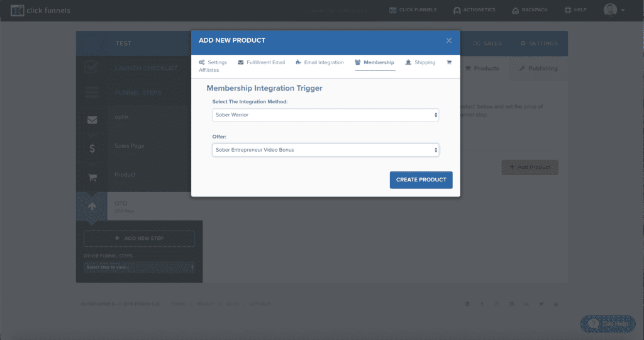Screen dimensions: 644x340
Task: Click the Facebook footer icon
Action: pos(482,304)
